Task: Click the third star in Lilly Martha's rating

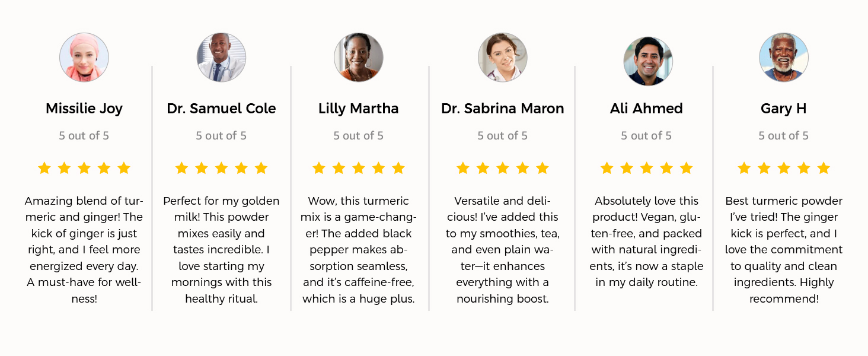Action: (x=359, y=169)
